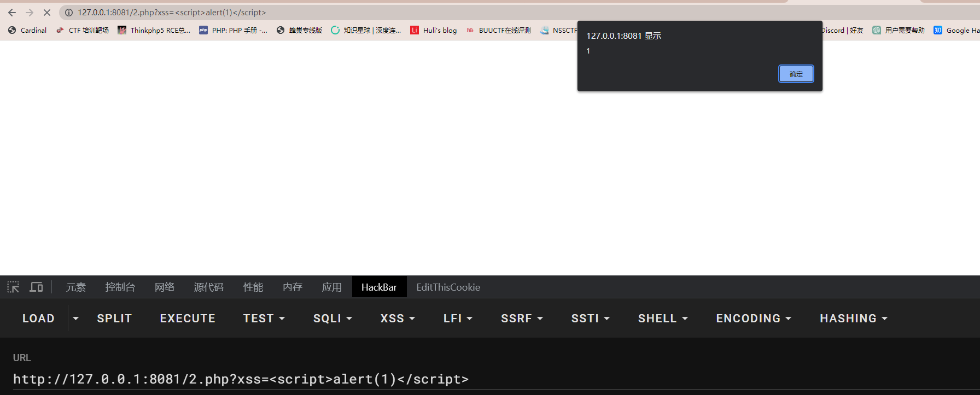Switch to the 控制台 DevTools tab
This screenshot has height=395, width=980.
coord(120,287)
